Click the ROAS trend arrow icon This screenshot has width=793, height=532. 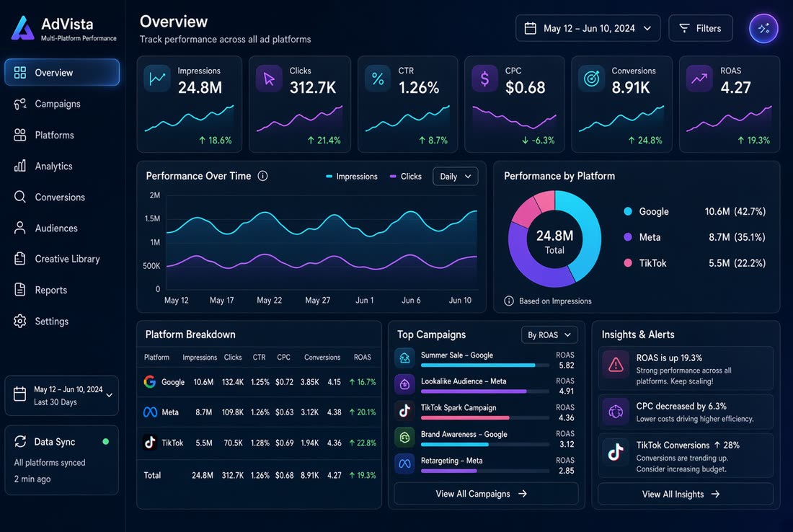pyautogui.click(x=699, y=79)
